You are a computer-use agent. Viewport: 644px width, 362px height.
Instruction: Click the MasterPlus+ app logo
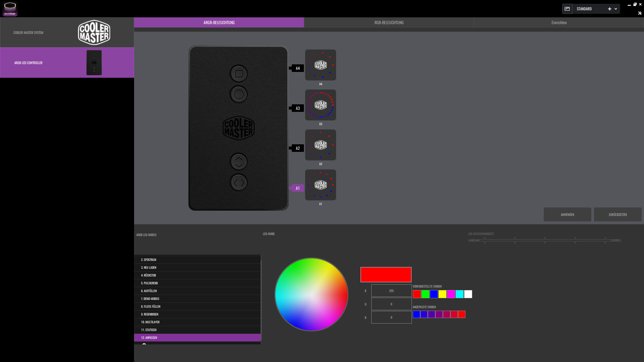[10, 9]
